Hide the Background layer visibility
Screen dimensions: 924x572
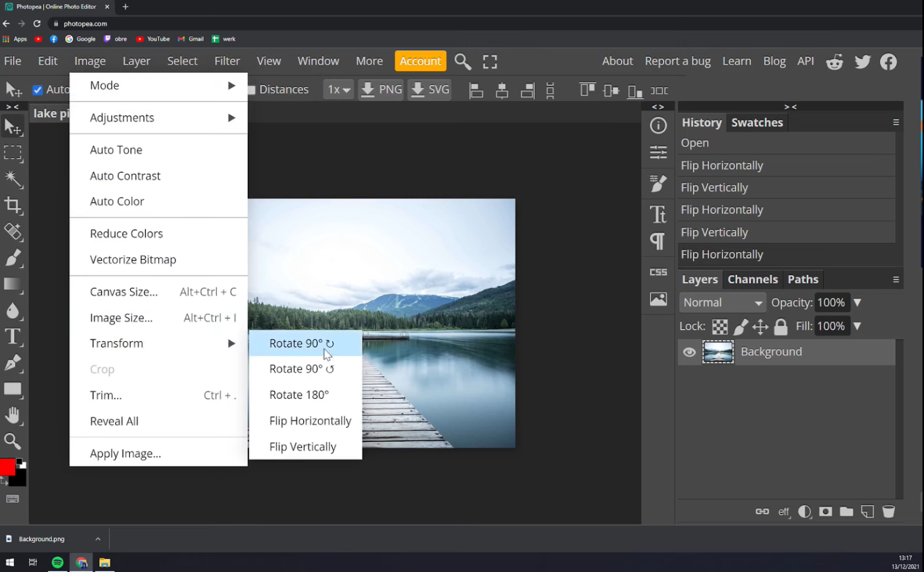point(689,352)
